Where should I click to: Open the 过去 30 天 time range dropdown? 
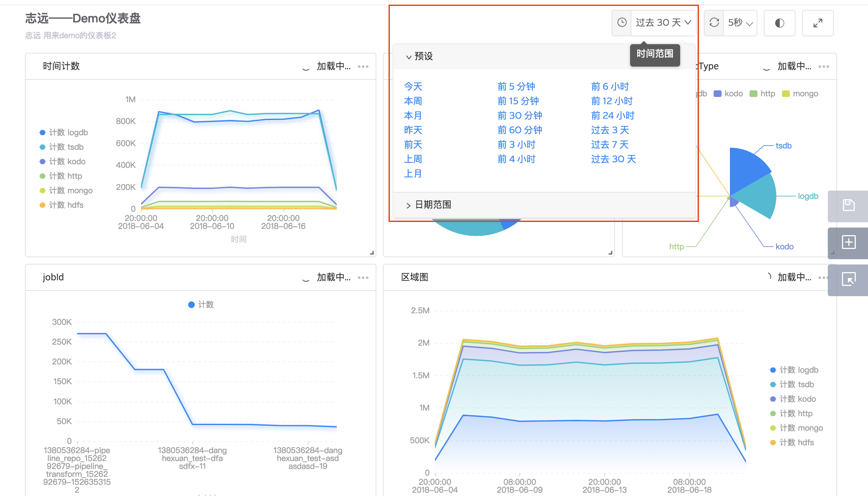[x=663, y=22]
